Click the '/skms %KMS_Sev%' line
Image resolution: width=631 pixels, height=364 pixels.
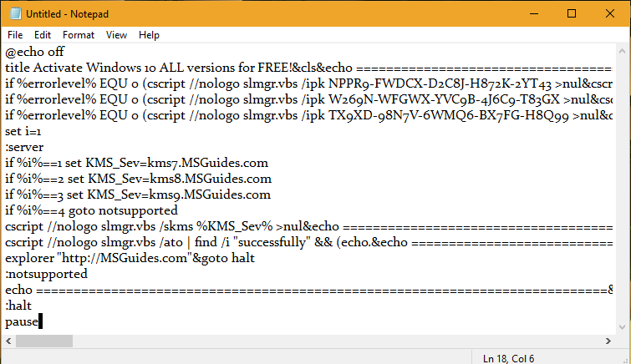click(x=308, y=226)
